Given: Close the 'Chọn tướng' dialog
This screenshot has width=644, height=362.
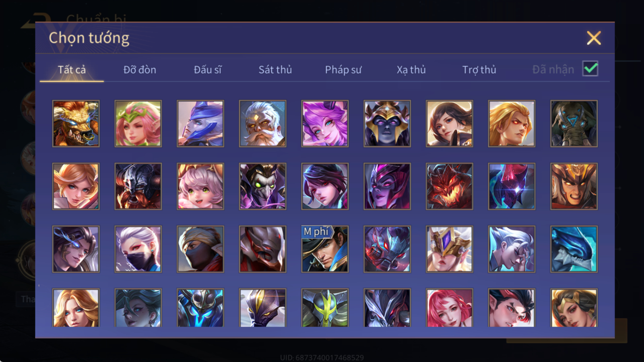Looking at the screenshot, I should (x=594, y=38).
